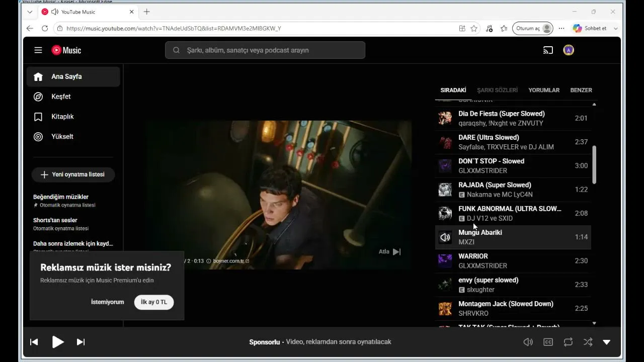
Task: Play FUNK ABNORMAL (ULTRA SLOW… track
Action: (x=513, y=213)
